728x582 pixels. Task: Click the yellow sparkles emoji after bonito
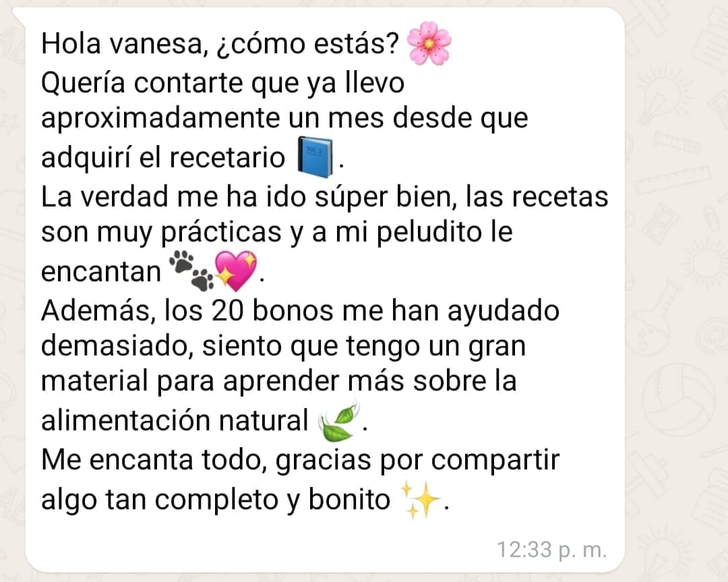[420, 500]
